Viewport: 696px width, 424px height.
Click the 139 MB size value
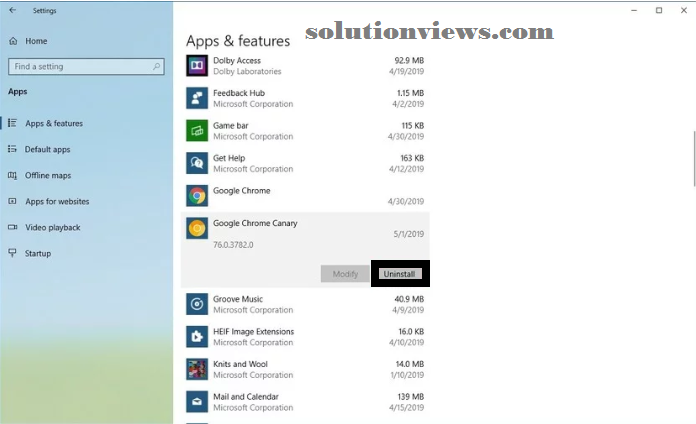411,396
